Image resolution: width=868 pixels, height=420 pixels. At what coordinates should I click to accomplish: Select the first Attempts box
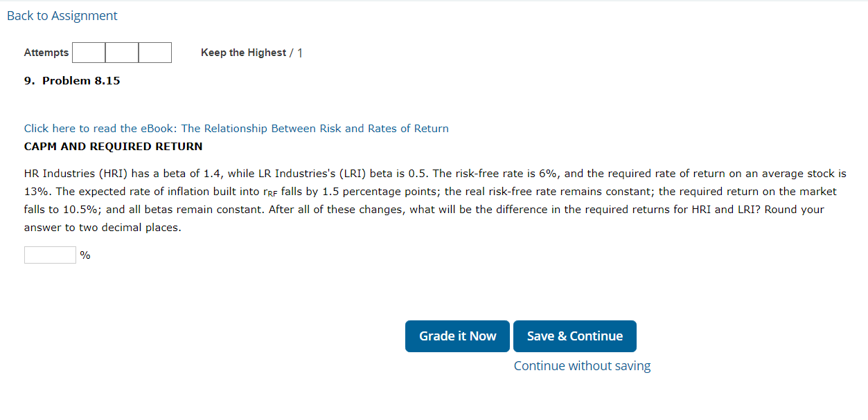[x=88, y=52]
